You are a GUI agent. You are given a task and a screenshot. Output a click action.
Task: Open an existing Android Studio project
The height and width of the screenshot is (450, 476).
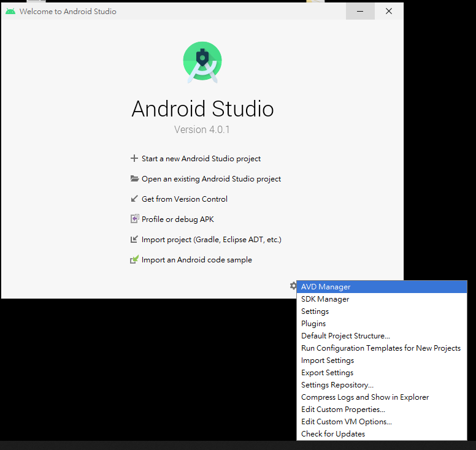[211, 179]
